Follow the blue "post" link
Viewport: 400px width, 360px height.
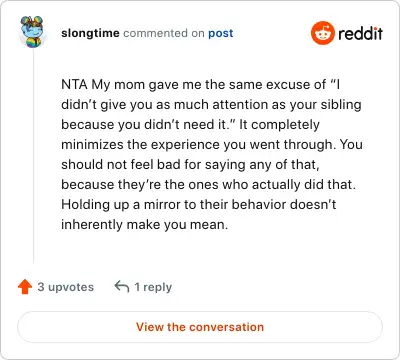(221, 34)
